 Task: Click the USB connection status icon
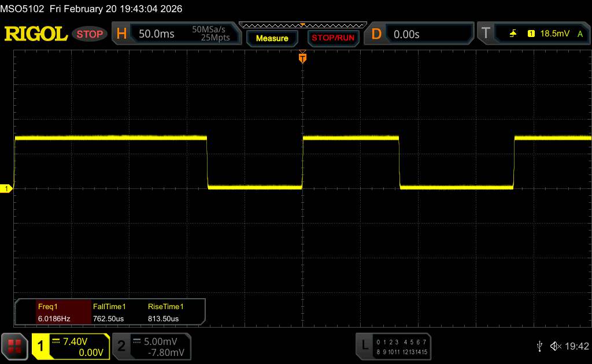539,346
